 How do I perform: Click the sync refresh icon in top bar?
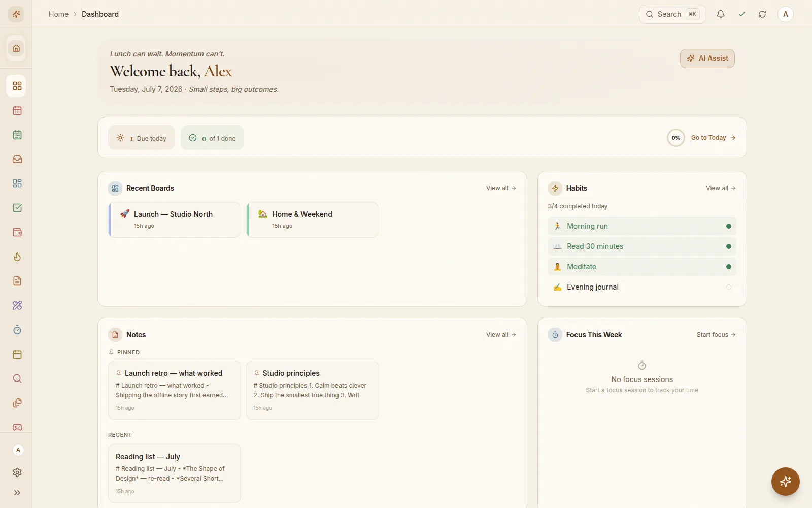762,14
